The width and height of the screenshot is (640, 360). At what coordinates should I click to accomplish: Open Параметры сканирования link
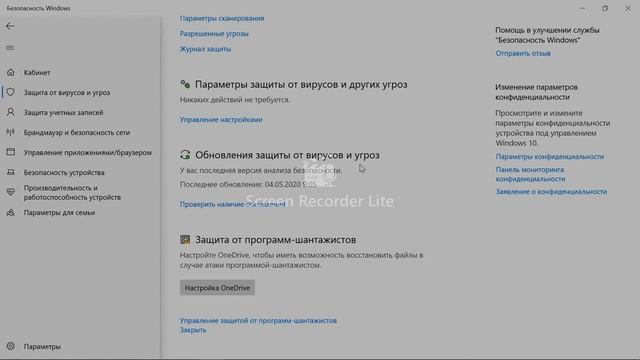coord(222,18)
